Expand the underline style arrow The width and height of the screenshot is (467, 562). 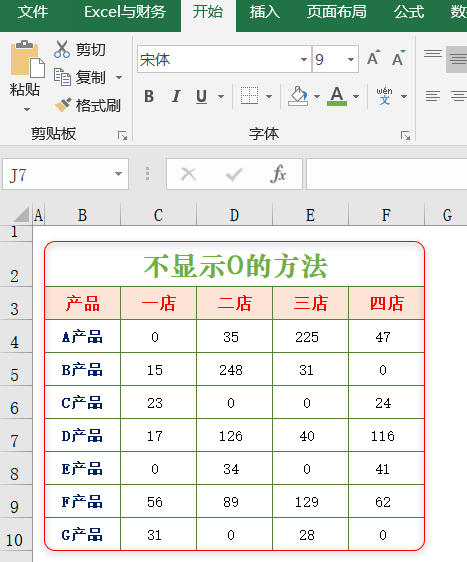coord(221,96)
